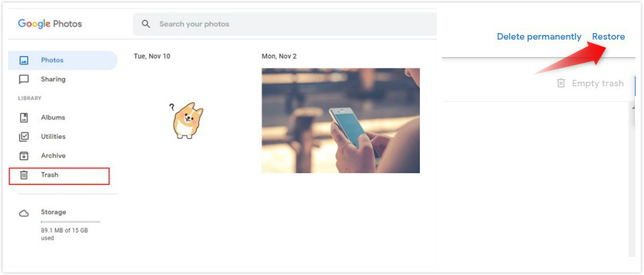Go to the Sharing menu item
The width and height of the screenshot is (644, 275).
63,79
